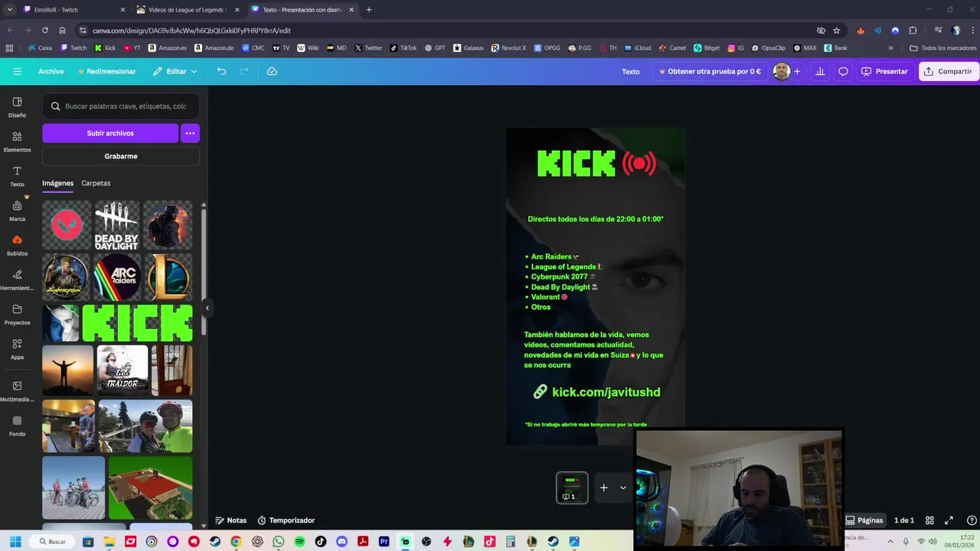Click the undo arrow in Canva toolbar

pos(221,71)
